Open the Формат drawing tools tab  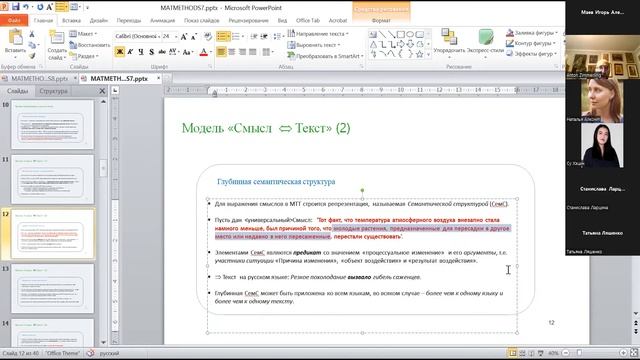[x=381, y=20]
